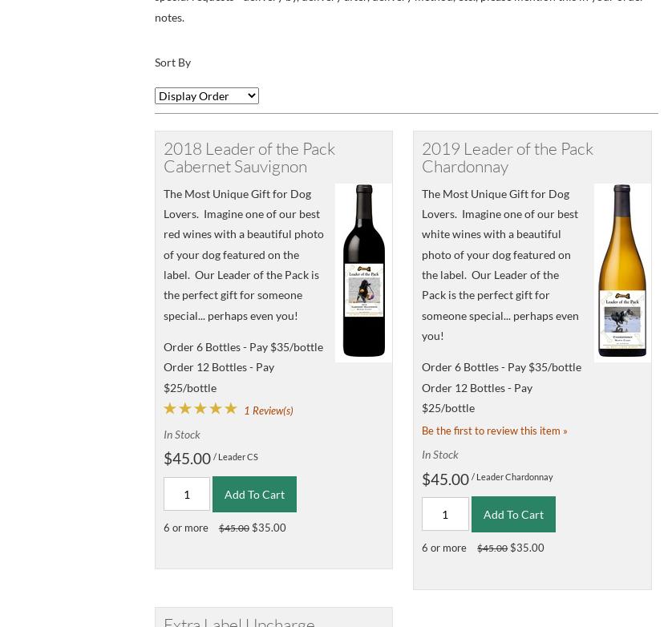View the Cabernet Sauvignon bottle image
672x627 pixels.
coord(363,273)
